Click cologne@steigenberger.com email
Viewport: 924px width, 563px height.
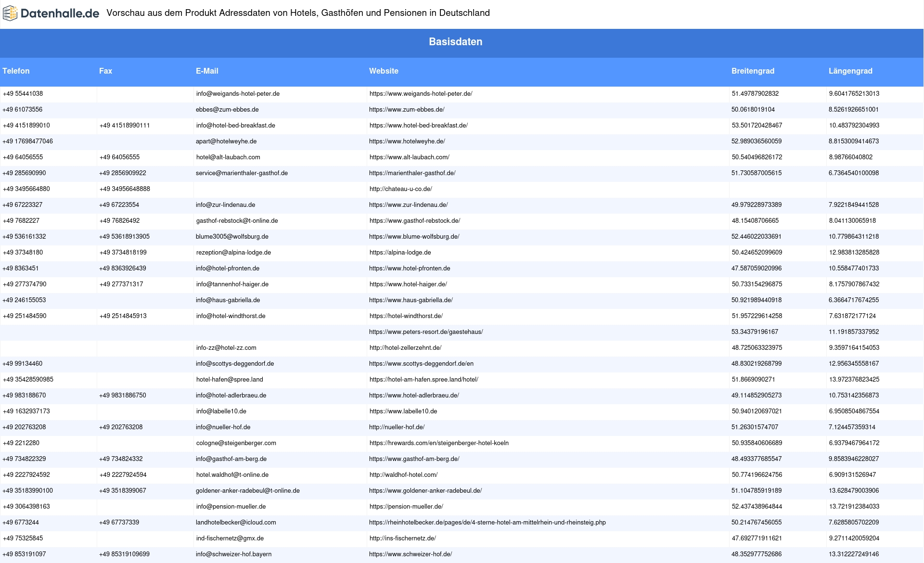coord(236,443)
